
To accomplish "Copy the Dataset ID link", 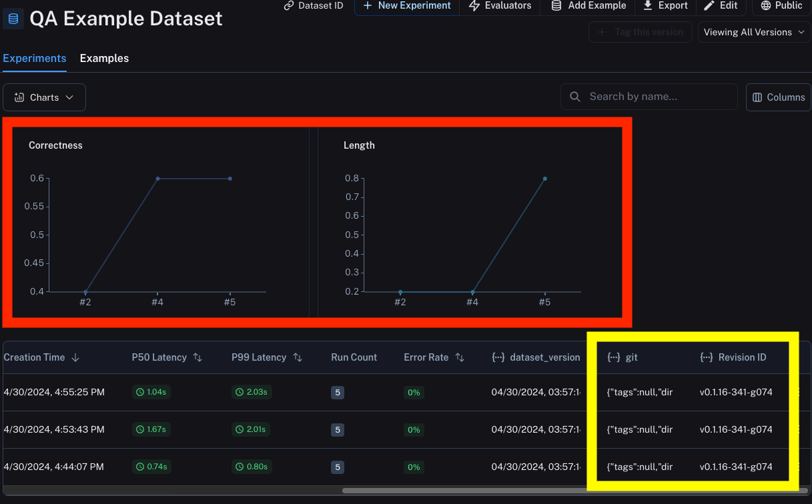I will (x=314, y=5).
